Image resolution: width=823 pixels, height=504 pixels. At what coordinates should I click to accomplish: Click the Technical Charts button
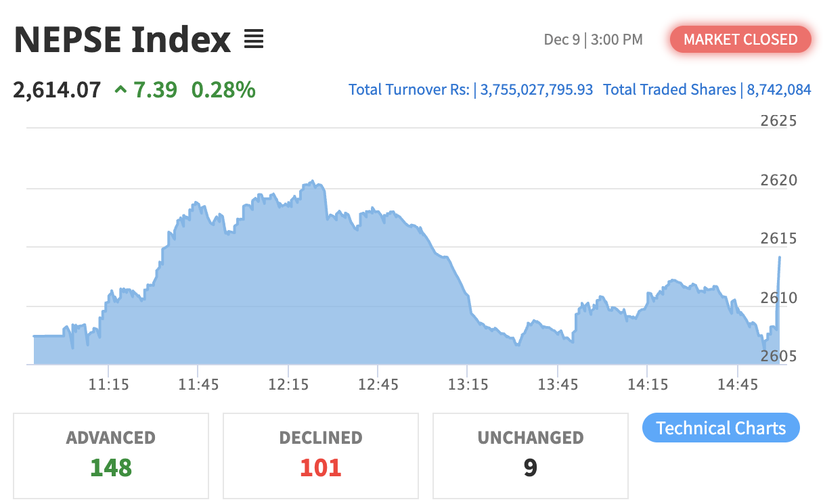pyautogui.click(x=721, y=428)
